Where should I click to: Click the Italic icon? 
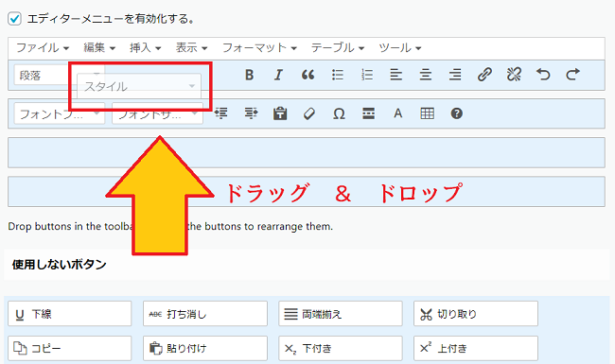(x=278, y=75)
